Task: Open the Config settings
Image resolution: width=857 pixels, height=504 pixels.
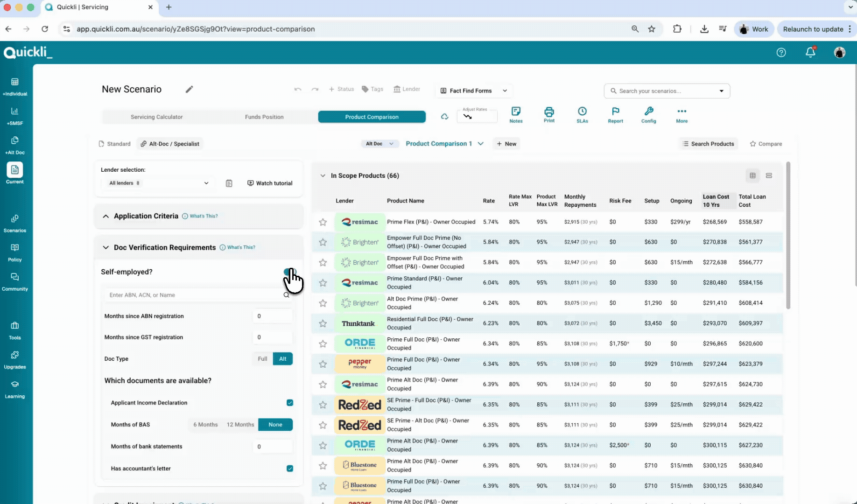Action: click(648, 115)
